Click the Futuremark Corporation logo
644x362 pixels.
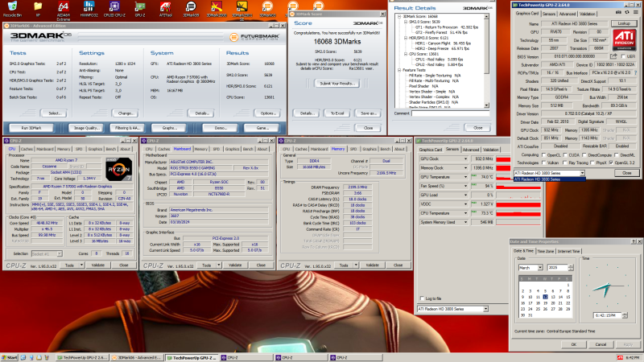254,37
